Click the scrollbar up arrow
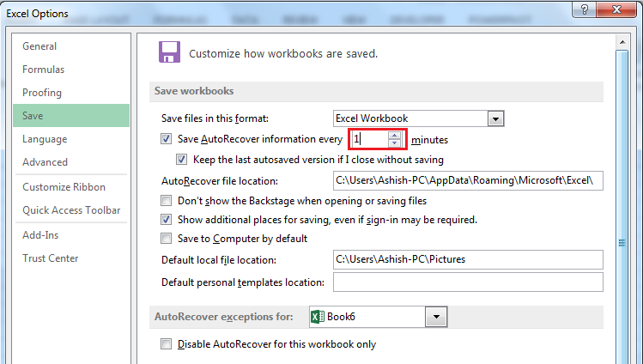The width and height of the screenshot is (643, 364). click(622, 42)
